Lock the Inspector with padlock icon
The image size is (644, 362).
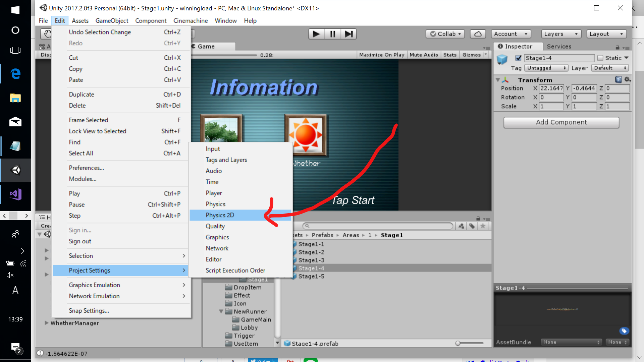pos(618,47)
